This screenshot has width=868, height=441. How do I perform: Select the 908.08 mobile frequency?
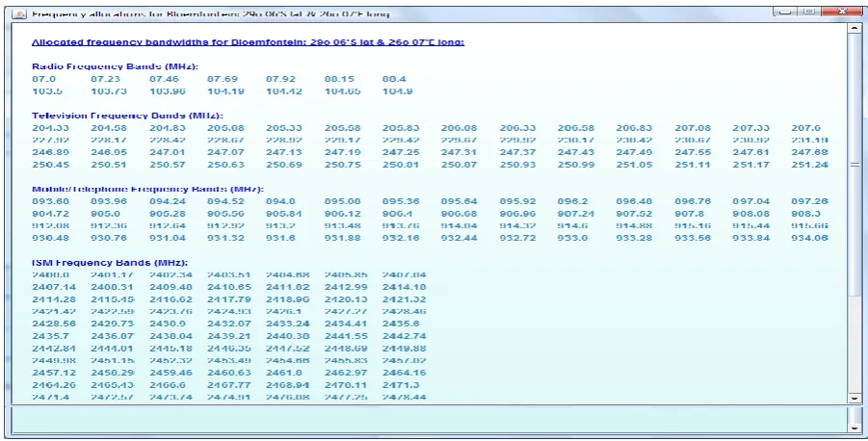click(751, 214)
